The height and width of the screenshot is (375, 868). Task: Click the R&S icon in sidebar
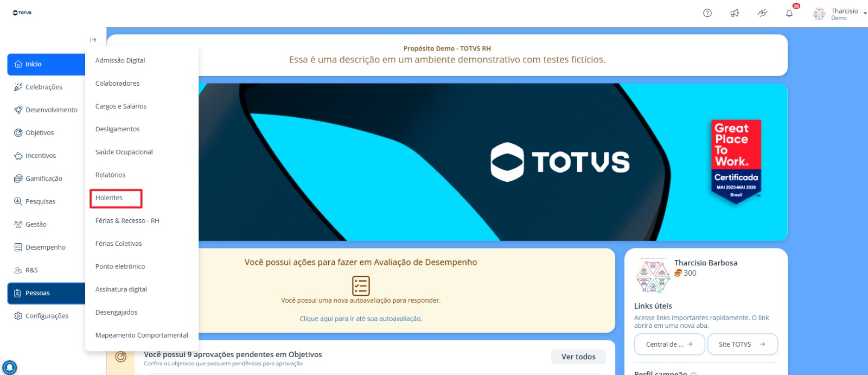tap(18, 270)
